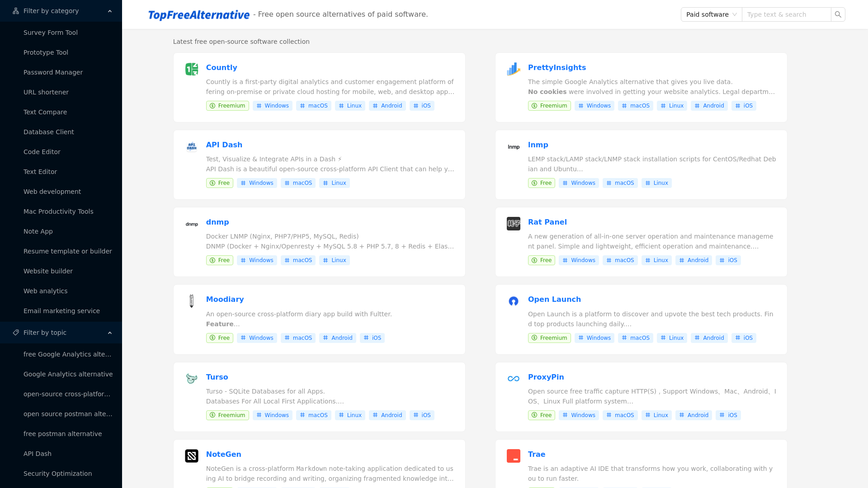Select Password Manager category
This screenshot has width=868, height=488.
[61, 72]
